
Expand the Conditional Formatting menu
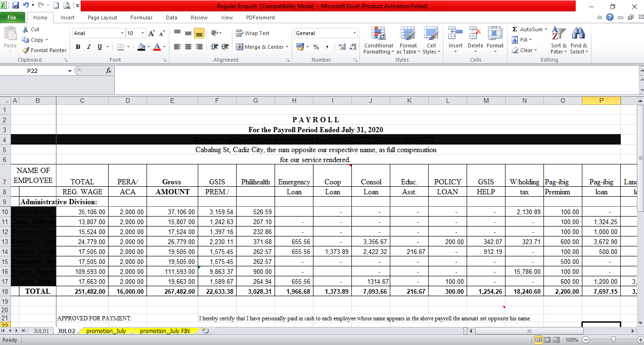click(378, 41)
